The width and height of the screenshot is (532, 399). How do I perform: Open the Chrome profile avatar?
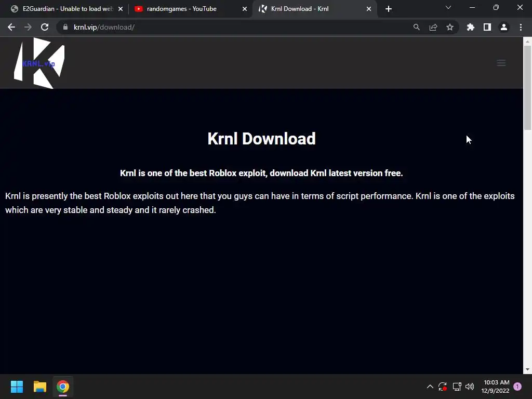point(504,27)
